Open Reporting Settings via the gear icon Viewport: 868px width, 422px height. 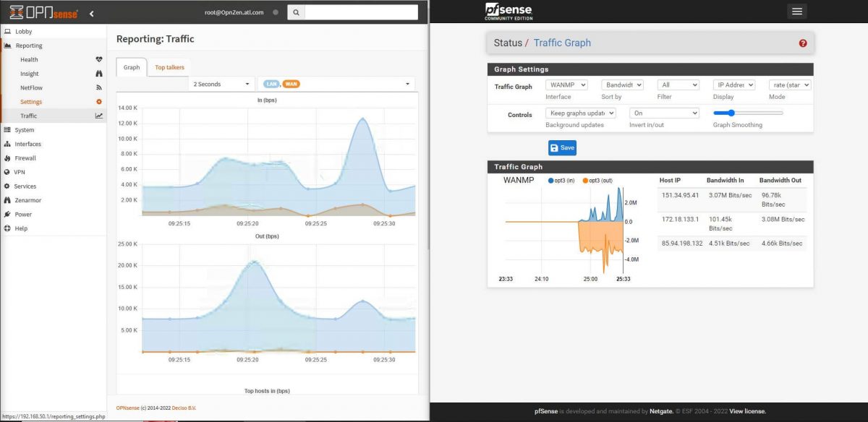98,102
